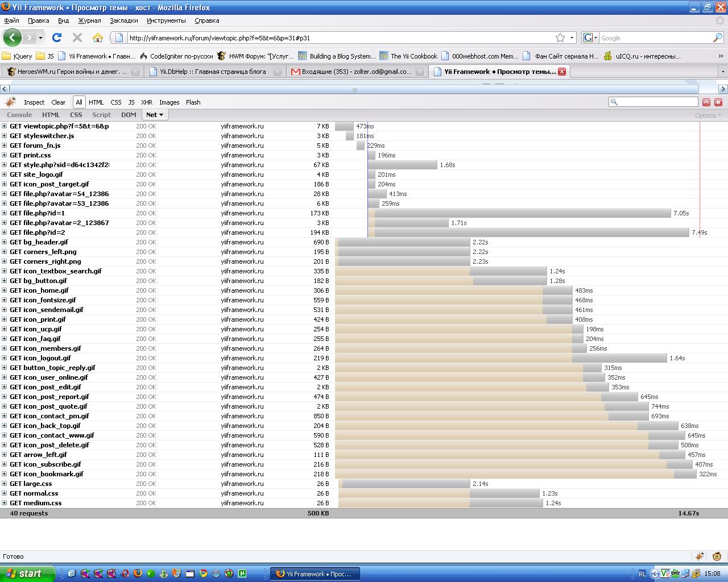Click the Firefox back button
The image size is (728, 582).
[x=12, y=38]
